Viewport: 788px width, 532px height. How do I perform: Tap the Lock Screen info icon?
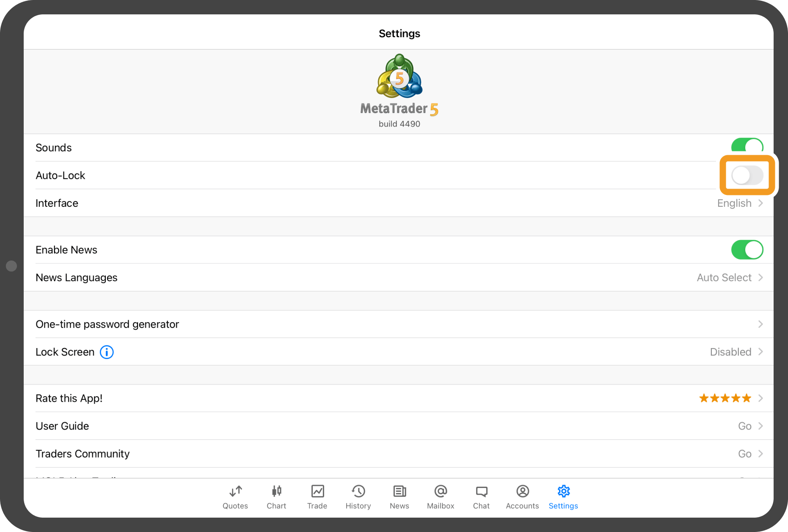[x=107, y=352]
